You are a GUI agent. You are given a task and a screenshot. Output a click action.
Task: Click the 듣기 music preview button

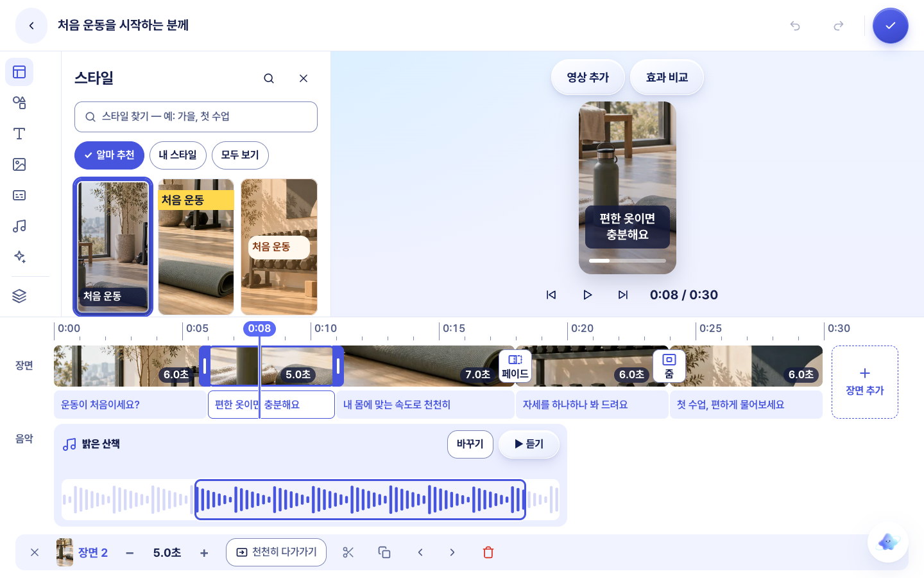coord(529,444)
